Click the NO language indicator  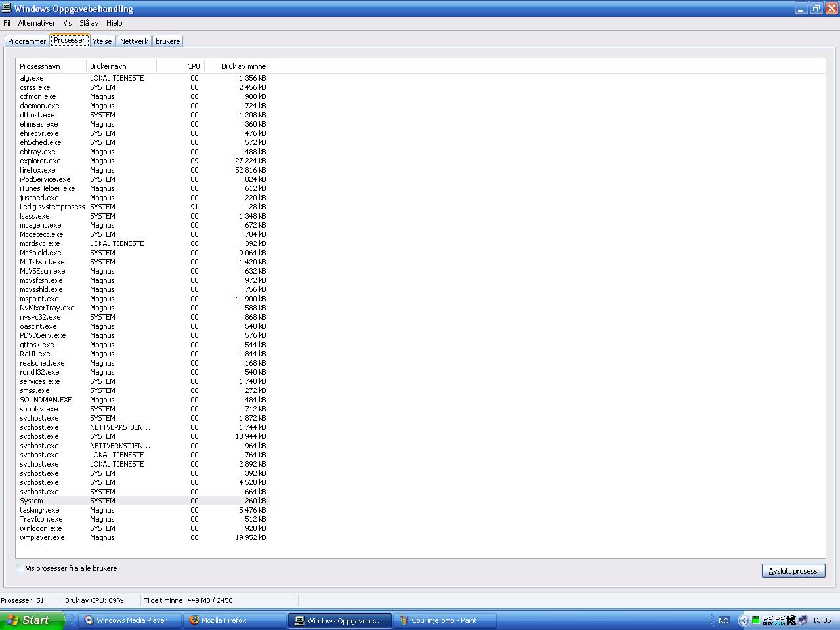coord(723,620)
